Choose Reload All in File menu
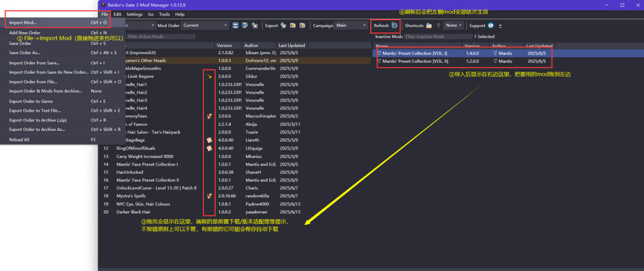644x271 pixels. point(63,139)
